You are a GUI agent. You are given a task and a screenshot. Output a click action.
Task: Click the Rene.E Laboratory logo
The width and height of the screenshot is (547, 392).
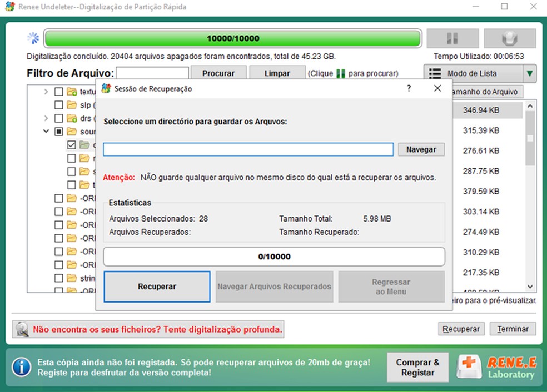(496, 367)
